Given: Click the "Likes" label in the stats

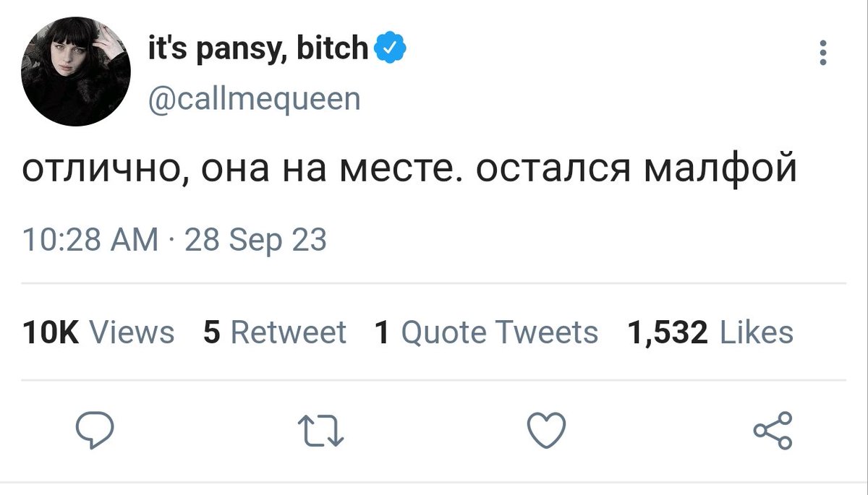Looking at the screenshot, I should (757, 332).
